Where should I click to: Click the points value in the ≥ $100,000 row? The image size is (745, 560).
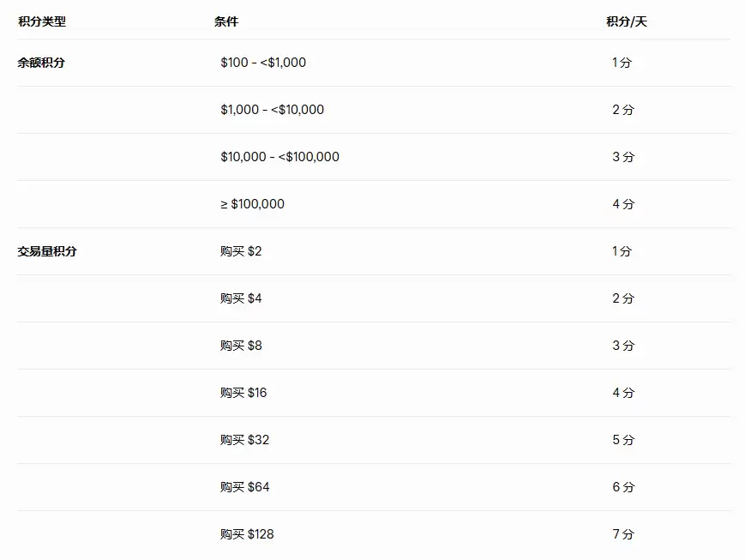click(623, 204)
